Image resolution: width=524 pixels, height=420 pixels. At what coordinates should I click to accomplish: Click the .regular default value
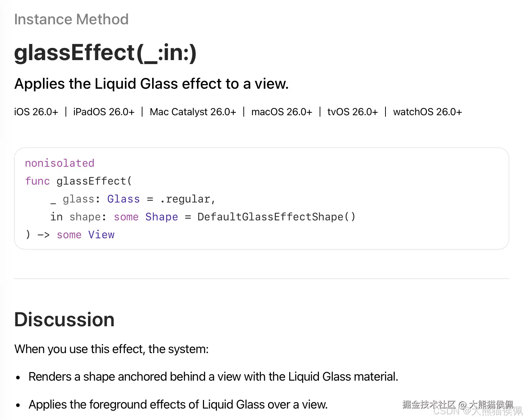[x=188, y=199]
